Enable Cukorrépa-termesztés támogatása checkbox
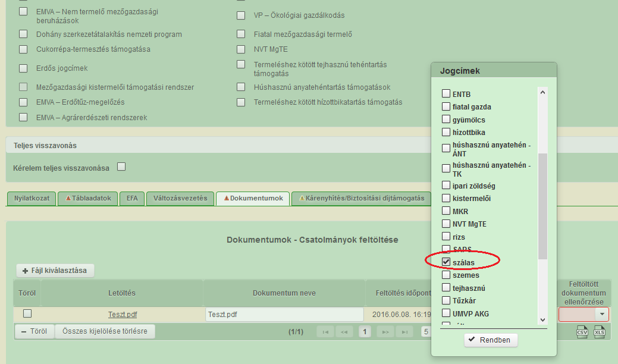This screenshot has height=364, width=618. [x=23, y=49]
